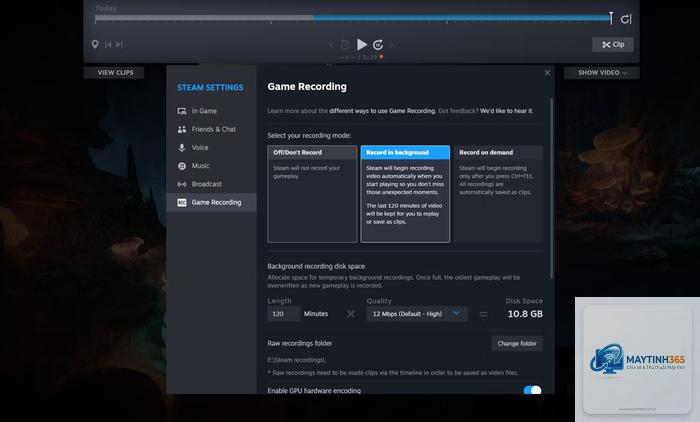Click the Length minutes input field
The height and width of the screenshot is (422, 700).
tap(283, 314)
